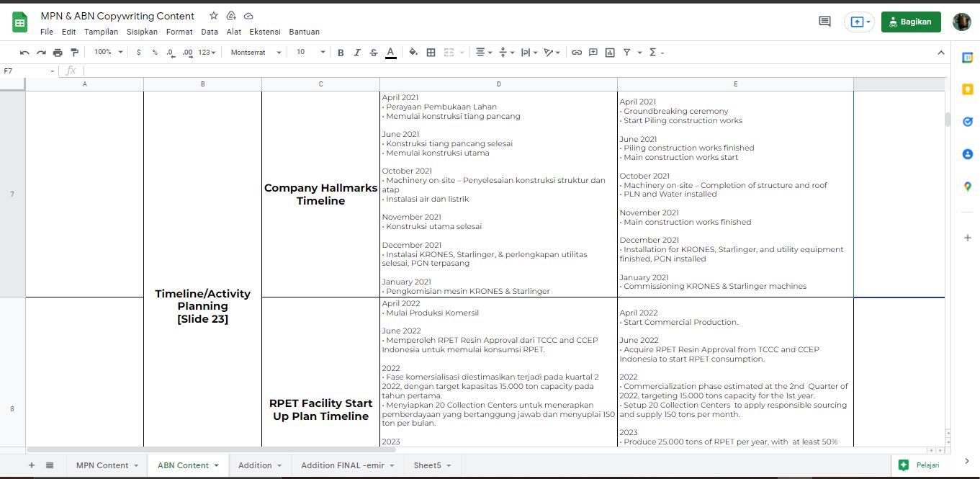Open the Format menu
The height and width of the screenshot is (479, 980).
click(x=179, y=32)
